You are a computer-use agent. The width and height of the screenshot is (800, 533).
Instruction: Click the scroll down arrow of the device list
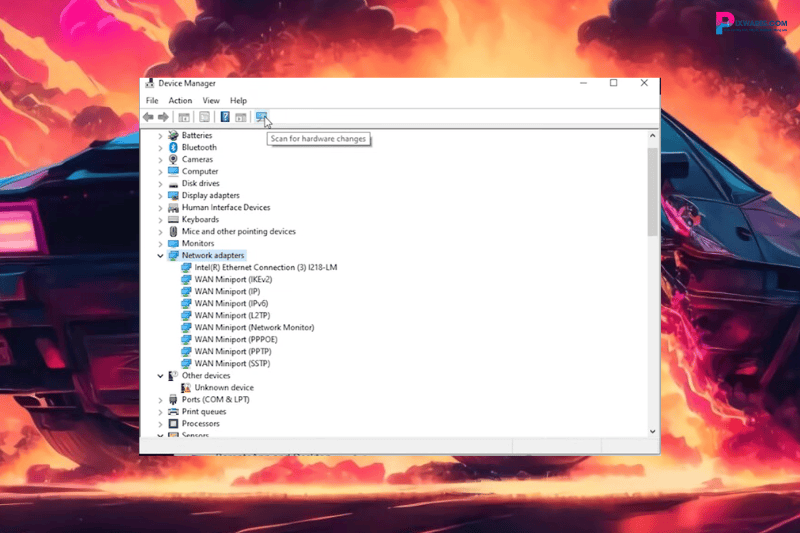tap(653, 431)
